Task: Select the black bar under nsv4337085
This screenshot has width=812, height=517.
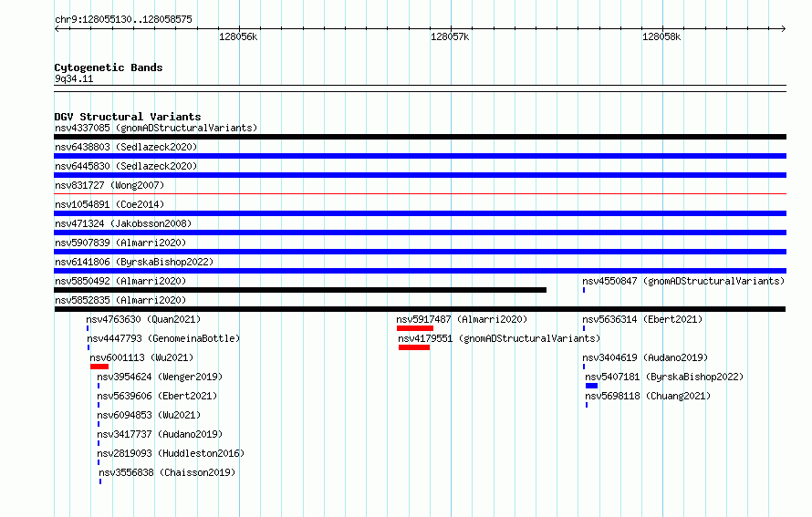Action: click(420, 137)
